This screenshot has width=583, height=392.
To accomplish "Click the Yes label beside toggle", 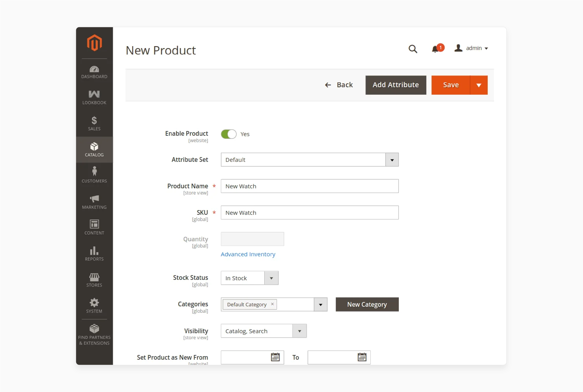I will [x=245, y=134].
